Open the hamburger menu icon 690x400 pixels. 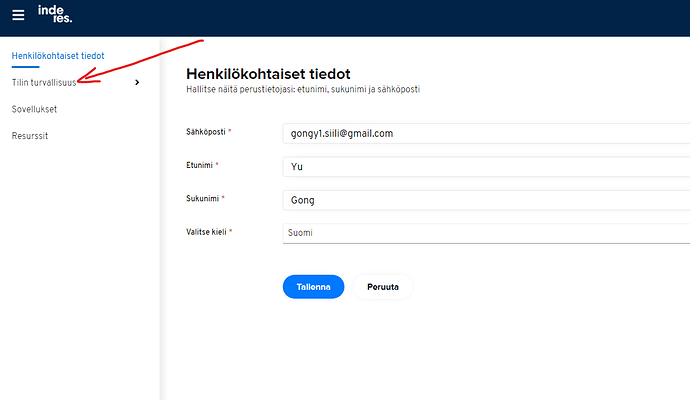pos(18,16)
